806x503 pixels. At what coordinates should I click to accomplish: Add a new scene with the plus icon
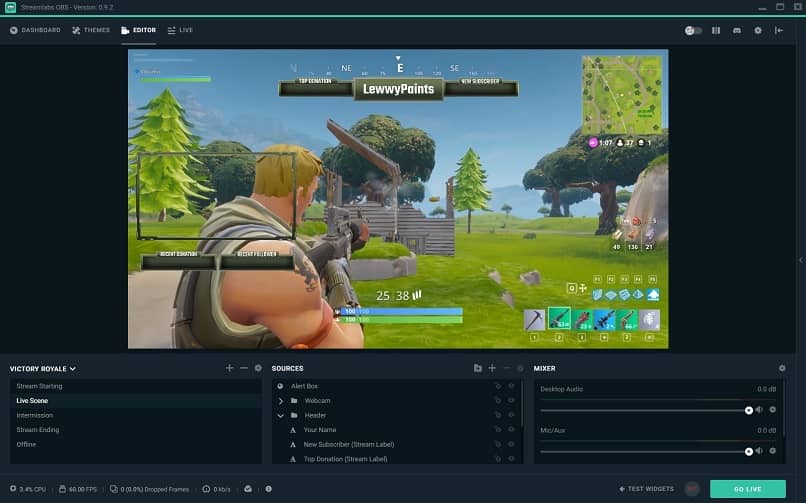(229, 368)
